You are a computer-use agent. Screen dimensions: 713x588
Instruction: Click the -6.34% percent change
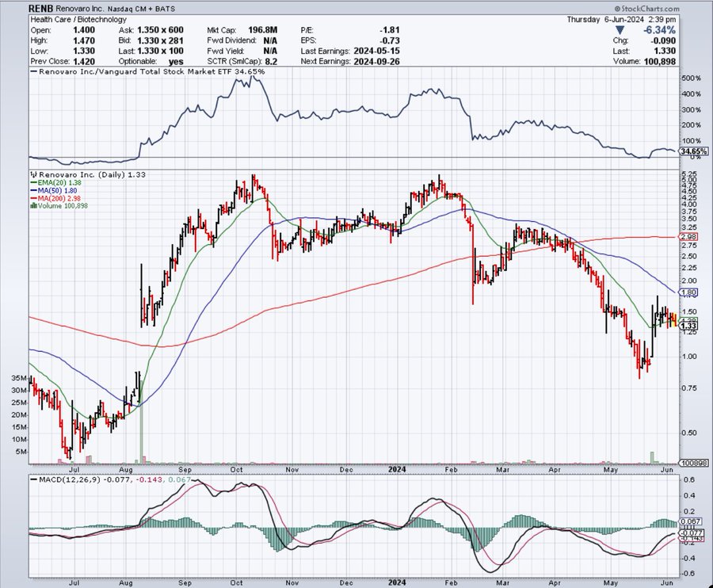[x=659, y=30]
